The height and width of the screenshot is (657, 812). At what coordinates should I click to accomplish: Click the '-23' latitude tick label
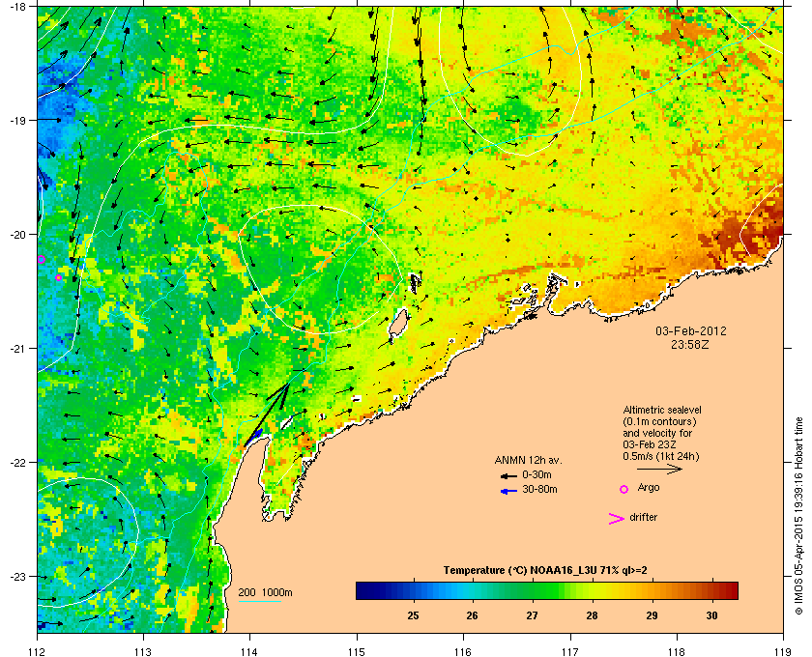(17, 577)
